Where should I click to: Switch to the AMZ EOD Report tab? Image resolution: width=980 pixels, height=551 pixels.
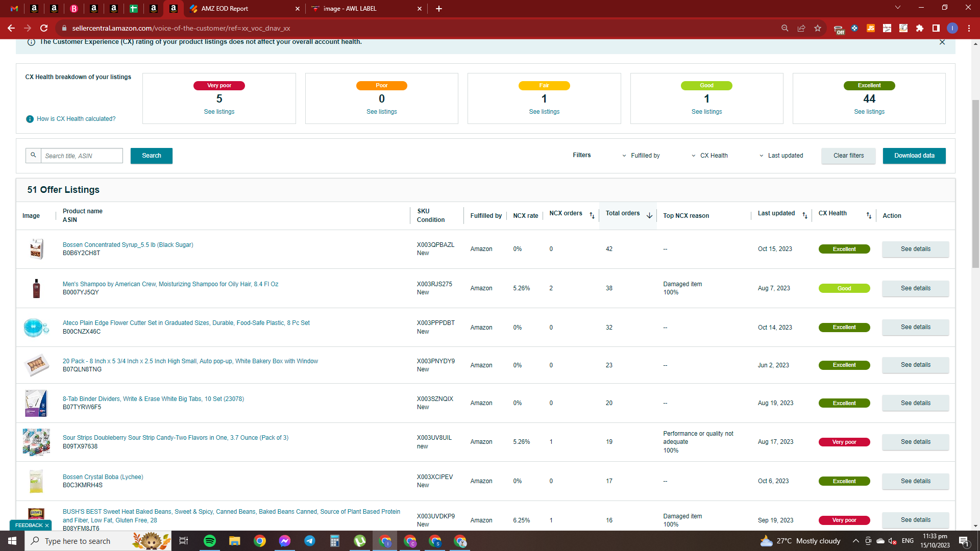coord(245,9)
